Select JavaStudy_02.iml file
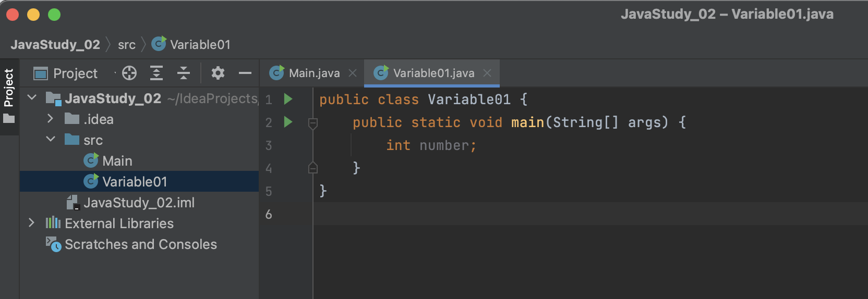Image resolution: width=868 pixels, height=299 pixels. (139, 202)
